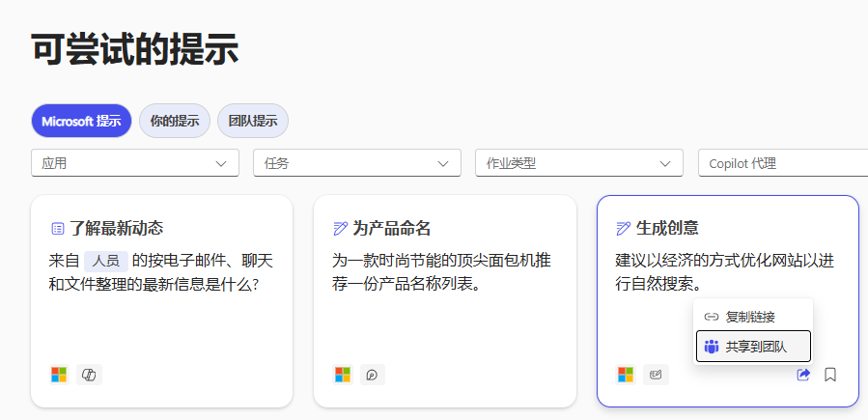Screen dimensions: 868x420
Task: Switch to the 你的提示 tab
Action: (174, 121)
